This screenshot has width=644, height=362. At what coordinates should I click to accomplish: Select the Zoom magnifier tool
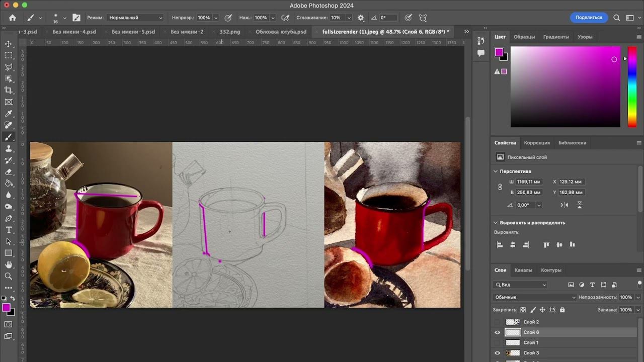[x=9, y=276]
